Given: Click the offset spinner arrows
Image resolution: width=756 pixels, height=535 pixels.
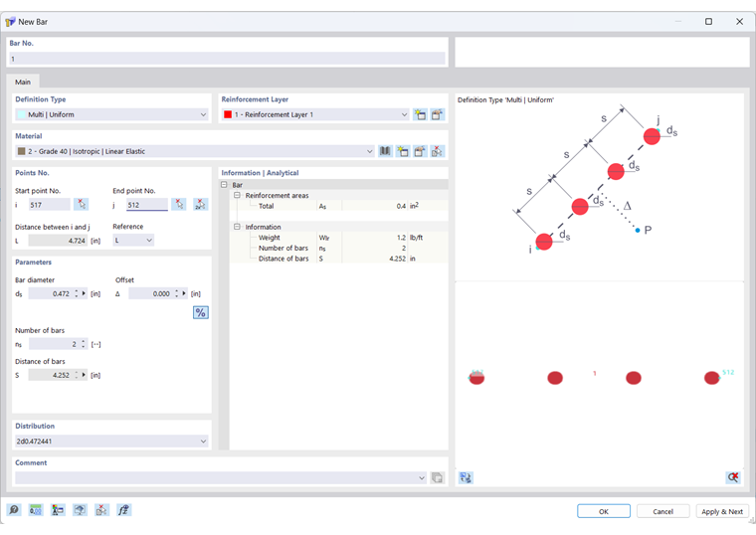Looking at the screenshot, I should [177, 293].
